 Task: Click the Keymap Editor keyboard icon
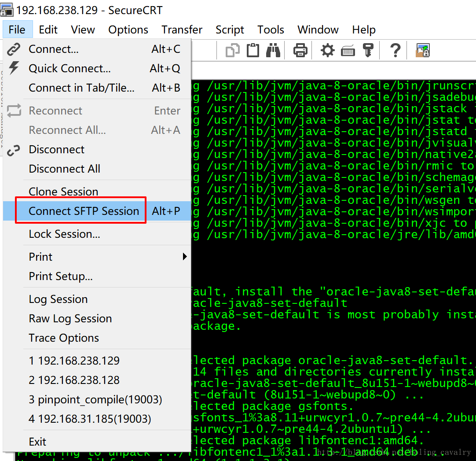click(348, 51)
